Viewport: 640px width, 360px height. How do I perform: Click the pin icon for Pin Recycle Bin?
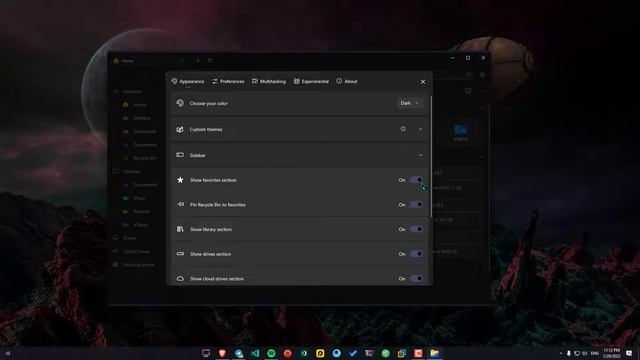tap(180, 204)
